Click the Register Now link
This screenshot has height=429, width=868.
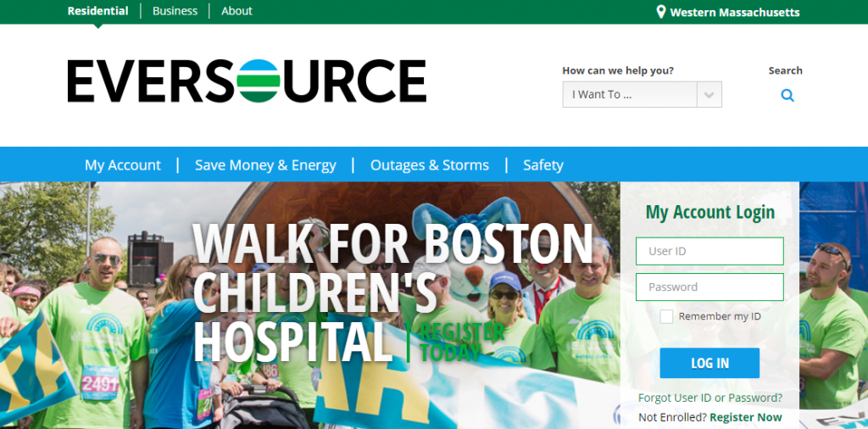pyautogui.click(x=746, y=417)
